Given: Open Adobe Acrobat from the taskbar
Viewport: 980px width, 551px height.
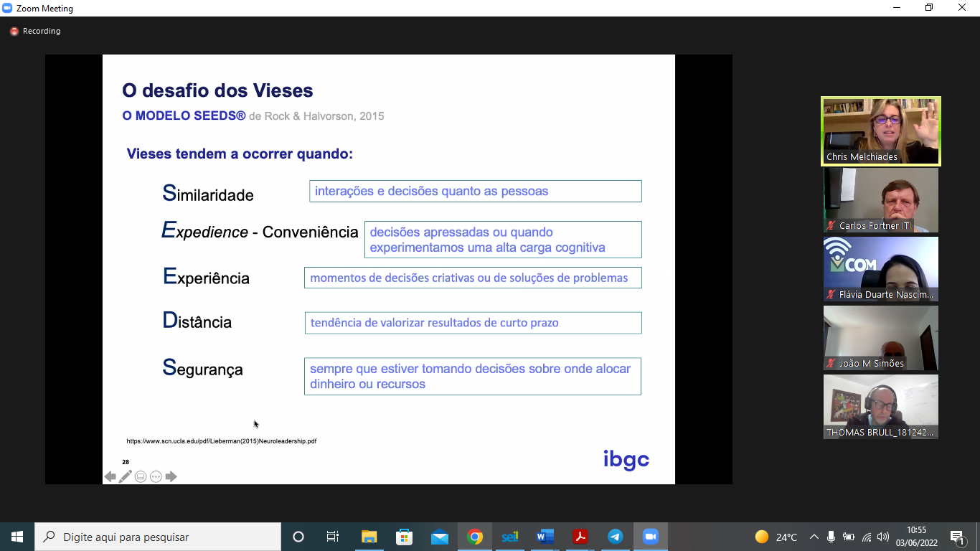Looking at the screenshot, I should pos(580,536).
